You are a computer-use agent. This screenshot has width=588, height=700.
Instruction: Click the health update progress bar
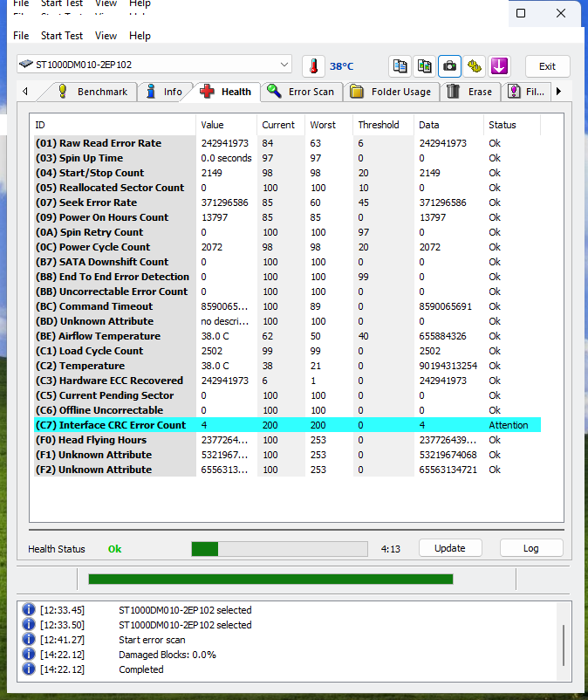click(279, 549)
